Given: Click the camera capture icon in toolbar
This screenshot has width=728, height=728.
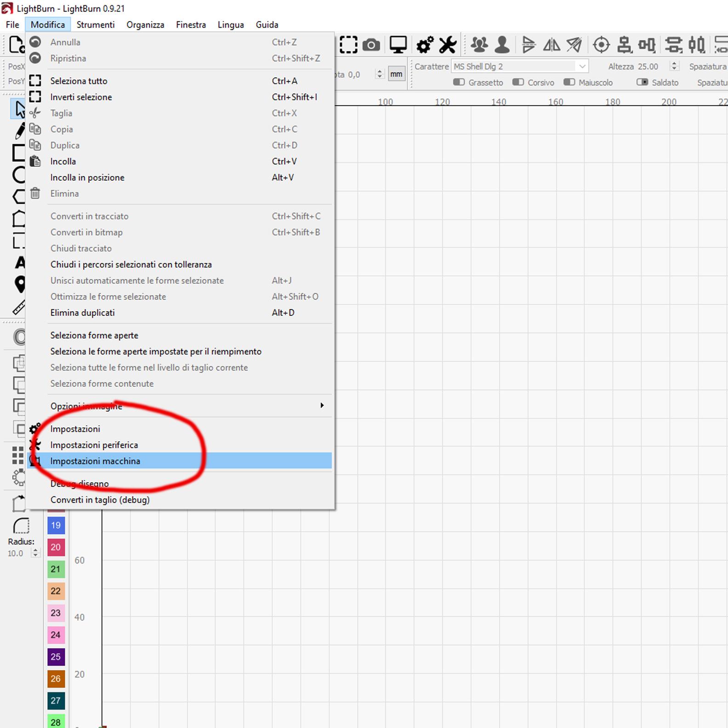Looking at the screenshot, I should coord(371,45).
